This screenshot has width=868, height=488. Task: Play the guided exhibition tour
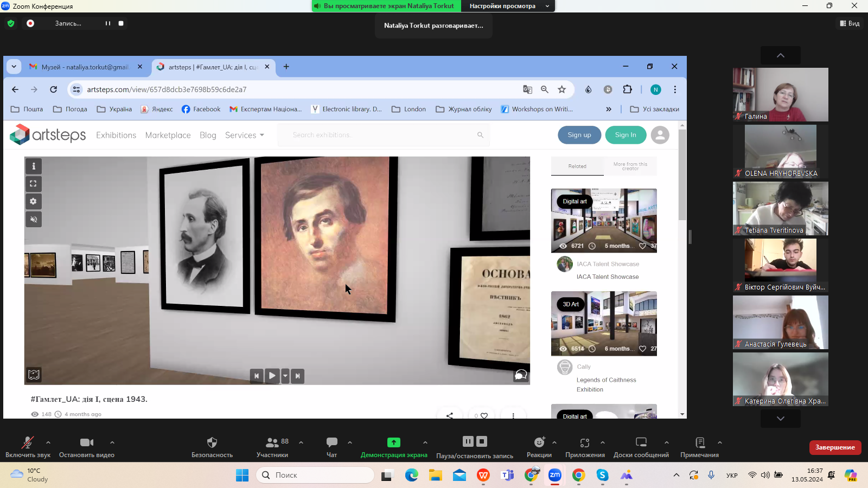click(272, 376)
